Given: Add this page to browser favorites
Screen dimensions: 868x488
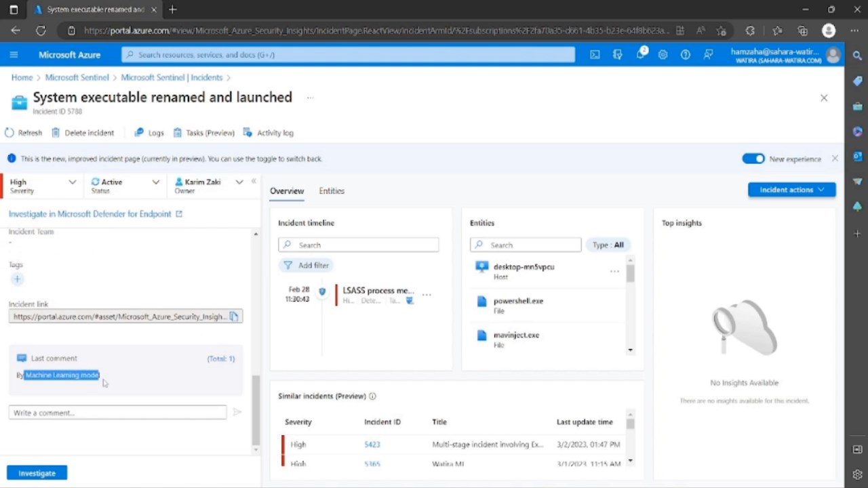Looking at the screenshot, I should [722, 30].
